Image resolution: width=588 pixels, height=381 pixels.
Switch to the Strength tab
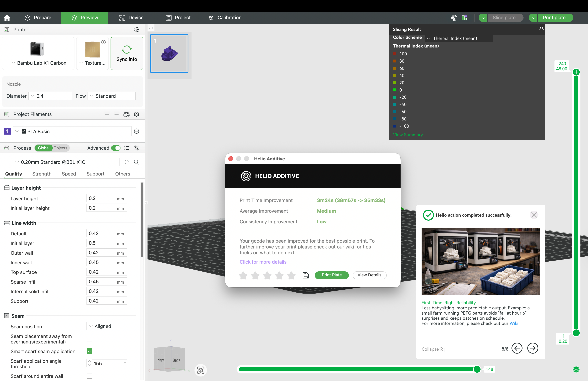coord(42,174)
